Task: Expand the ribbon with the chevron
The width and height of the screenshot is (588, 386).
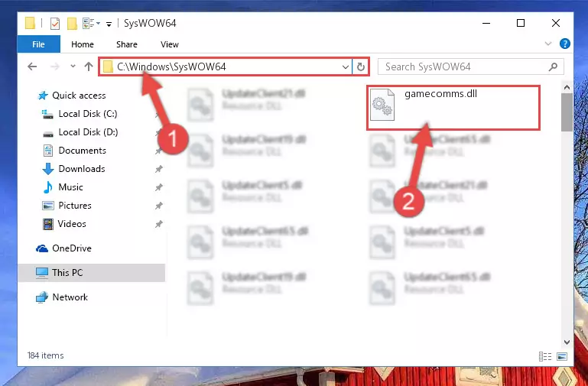Action: point(548,44)
